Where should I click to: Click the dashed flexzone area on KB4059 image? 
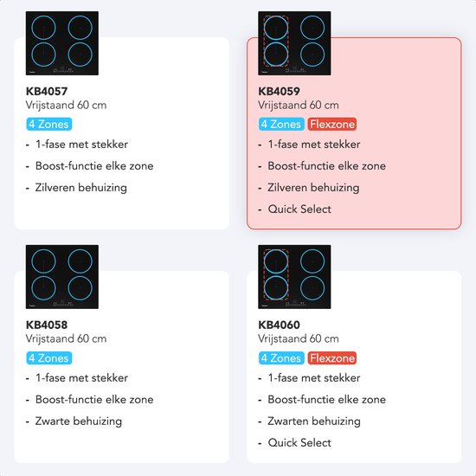[276, 41]
